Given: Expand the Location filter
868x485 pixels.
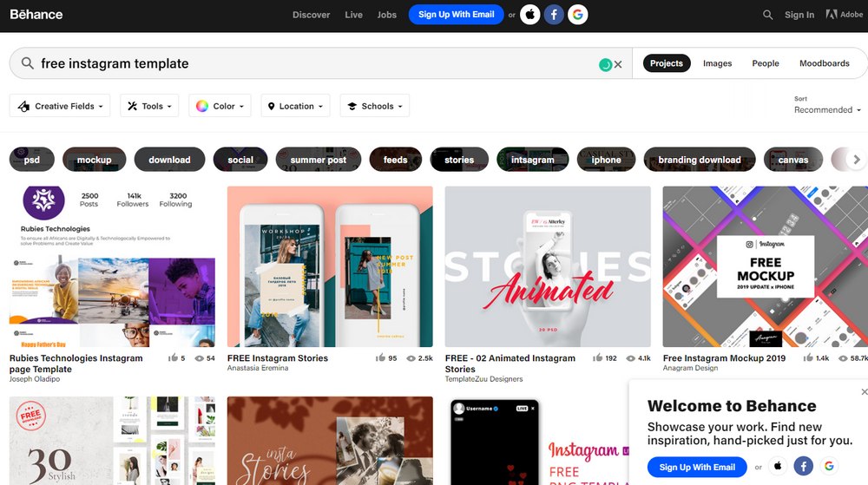Looking at the screenshot, I should pyautogui.click(x=295, y=106).
